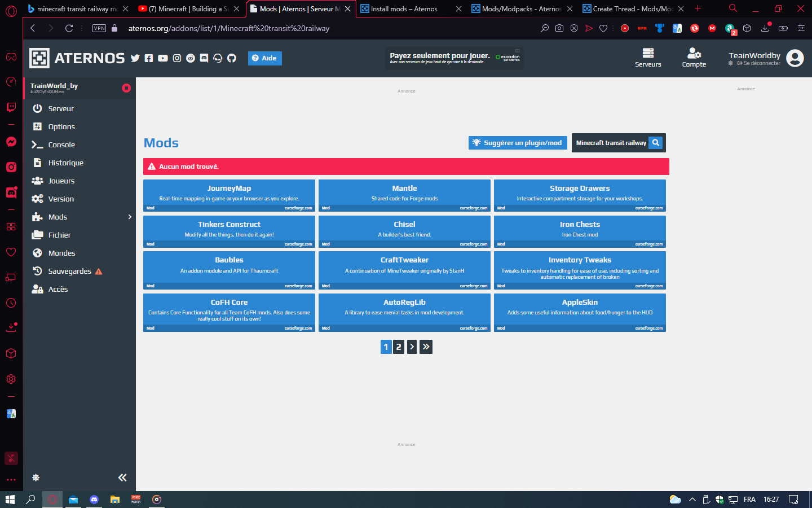Image resolution: width=812 pixels, height=508 pixels.
Task: Switch to the Install mods – Aternos tab
Action: (412, 8)
